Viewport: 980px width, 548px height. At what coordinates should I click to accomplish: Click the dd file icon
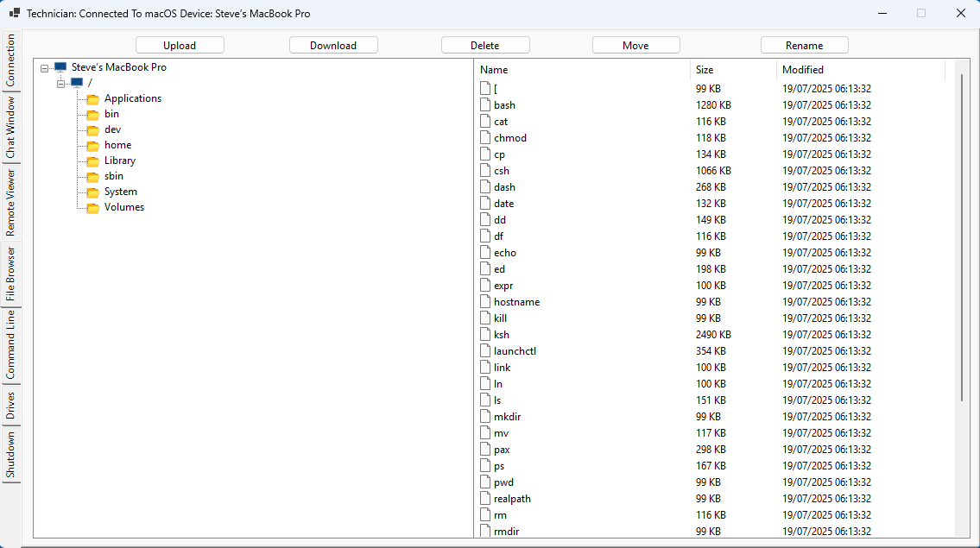pos(485,219)
